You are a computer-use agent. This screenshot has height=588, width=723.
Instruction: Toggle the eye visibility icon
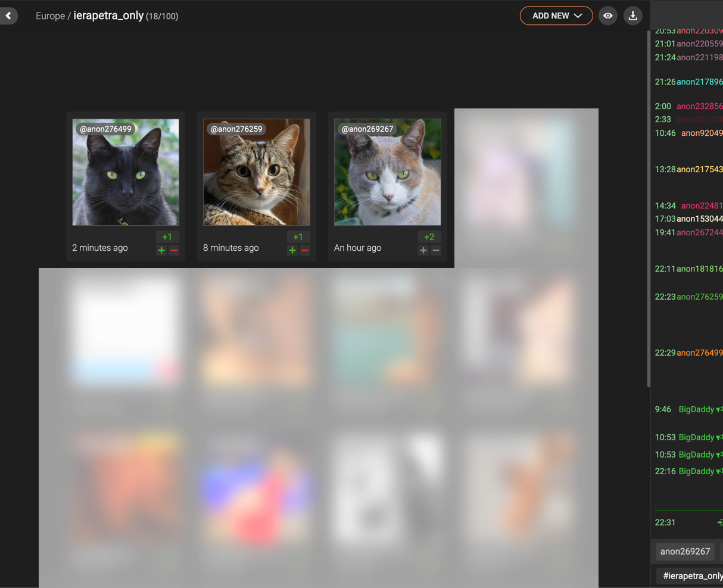[607, 16]
